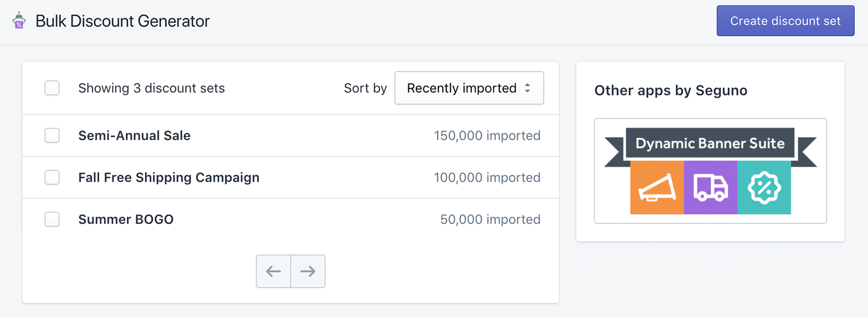Open the Summer BOGO discount set
Viewport: 868px width, 317px height.
(x=126, y=219)
